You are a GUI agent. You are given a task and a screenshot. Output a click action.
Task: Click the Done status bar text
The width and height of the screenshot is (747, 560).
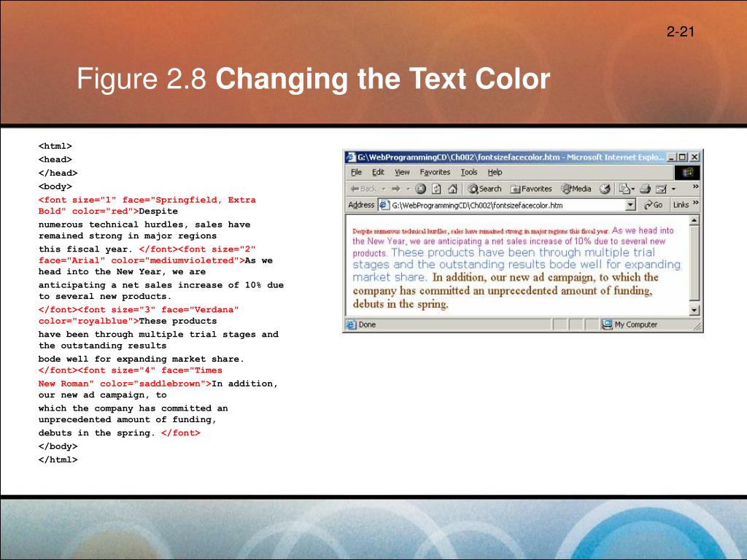pos(368,324)
